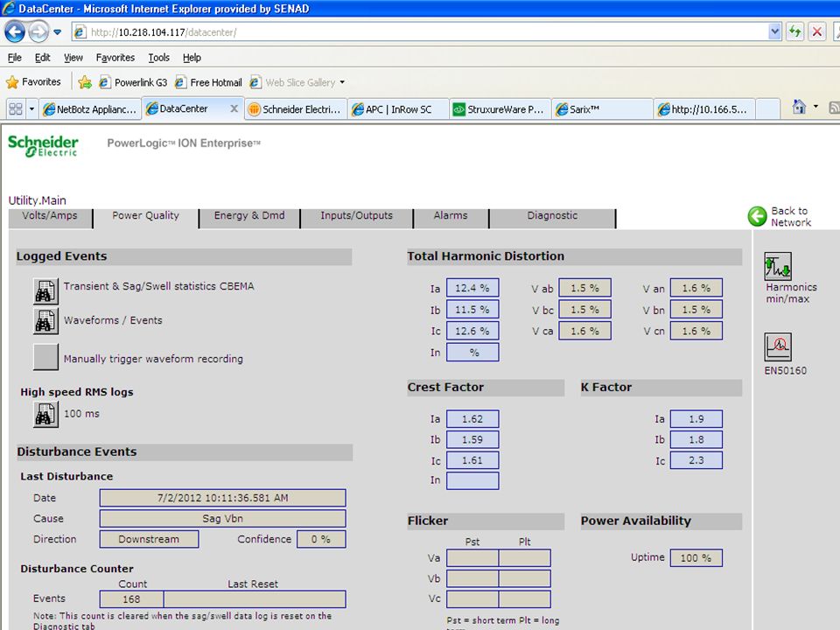Open the View menu
This screenshot has height=630, width=840.
click(x=73, y=58)
